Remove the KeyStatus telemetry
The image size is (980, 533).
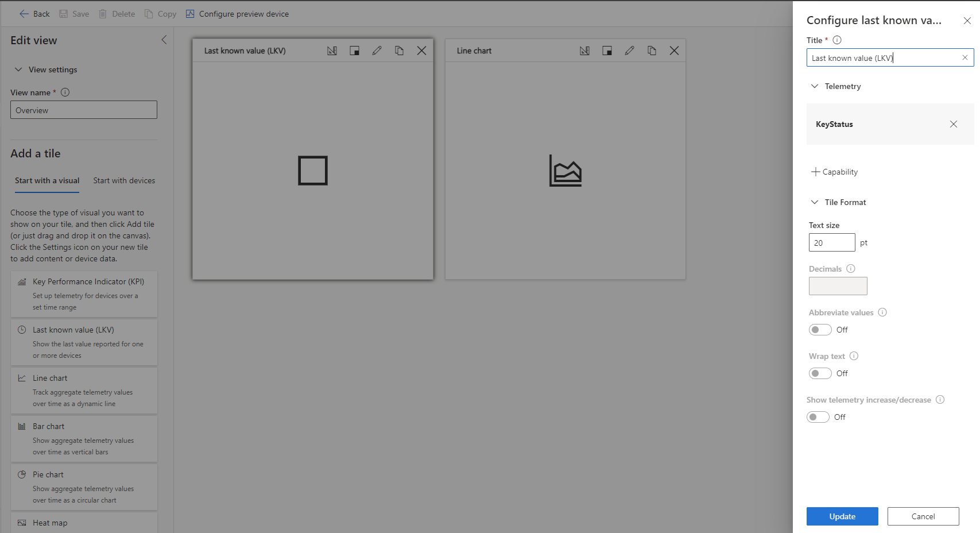coord(954,124)
